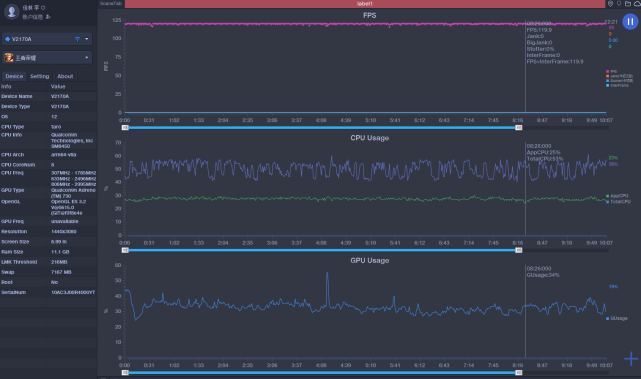
Task: Toggle the AppCPU series in the CPU legend
Action: pyautogui.click(x=617, y=196)
